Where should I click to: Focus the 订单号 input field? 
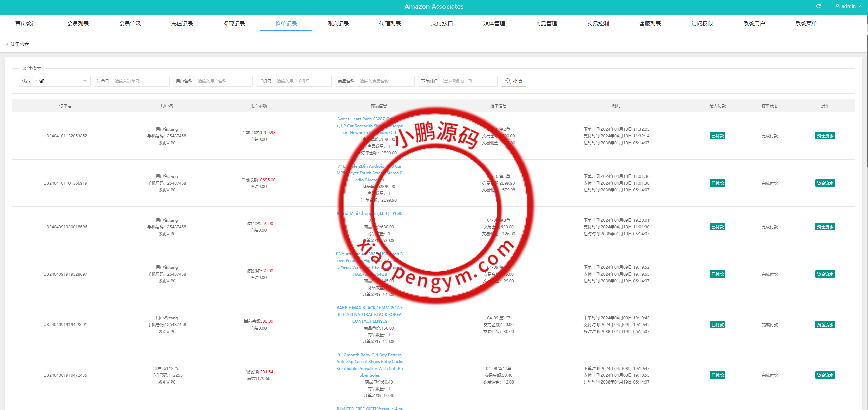click(x=140, y=81)
